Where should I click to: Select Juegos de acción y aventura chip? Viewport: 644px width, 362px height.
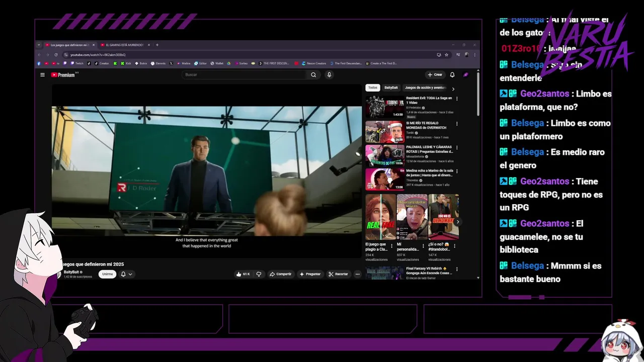(425, 87)
